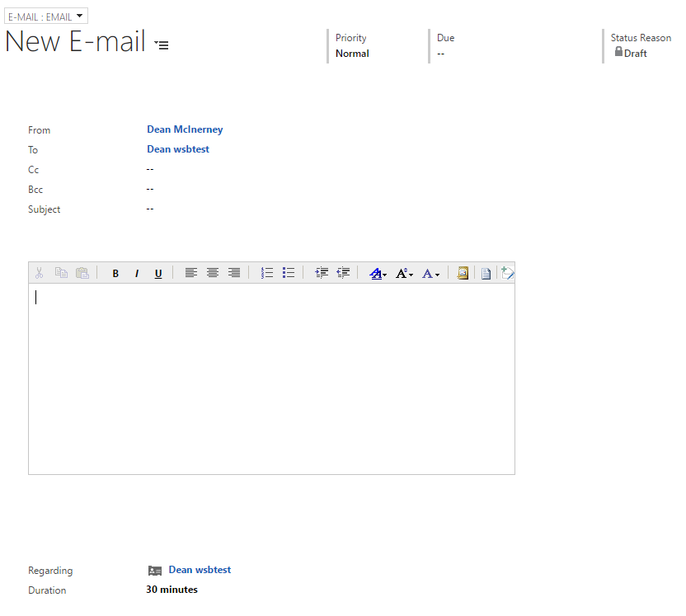The width and height of the screenshot is (686, 616).
Task: Toggle underline text formatting
Action: [x=158, y=274]
